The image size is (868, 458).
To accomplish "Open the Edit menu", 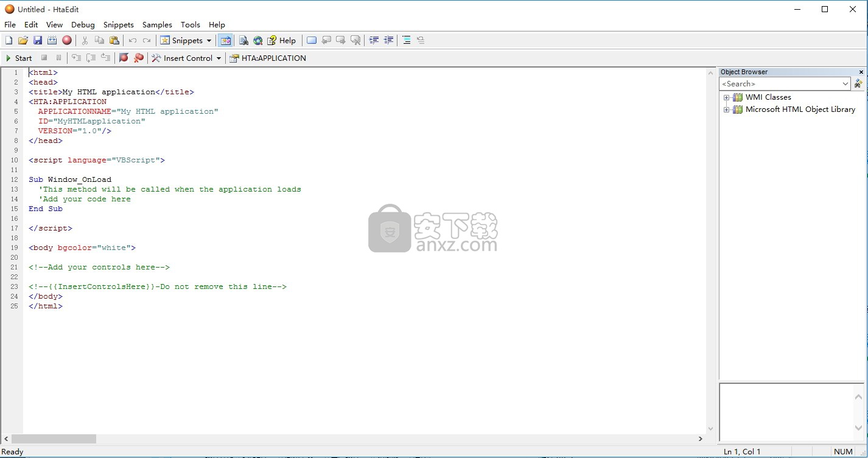I will point(31,25).
